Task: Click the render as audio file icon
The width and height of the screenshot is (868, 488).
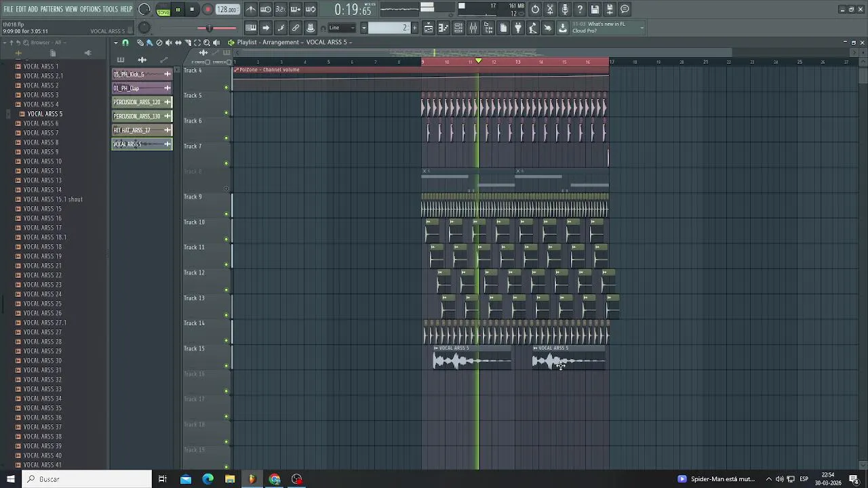Action: (610, 9)
